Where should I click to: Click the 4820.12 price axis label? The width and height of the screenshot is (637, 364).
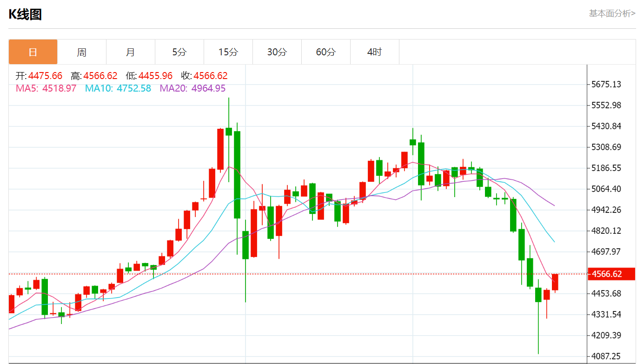click(x=606, y=231)
